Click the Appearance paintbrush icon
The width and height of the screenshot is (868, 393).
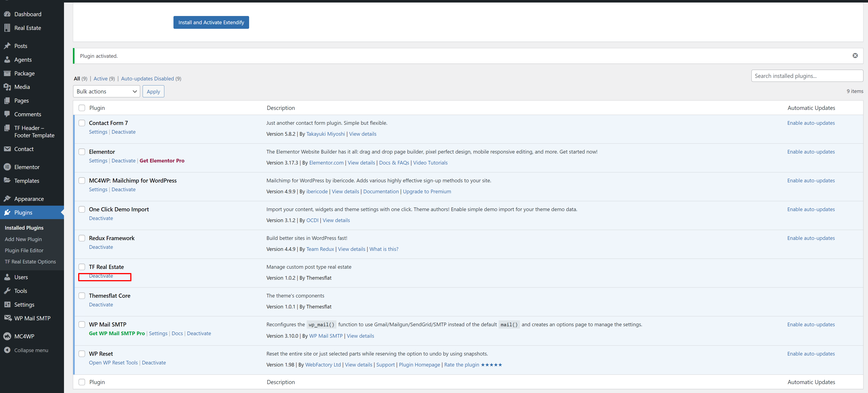7,199
